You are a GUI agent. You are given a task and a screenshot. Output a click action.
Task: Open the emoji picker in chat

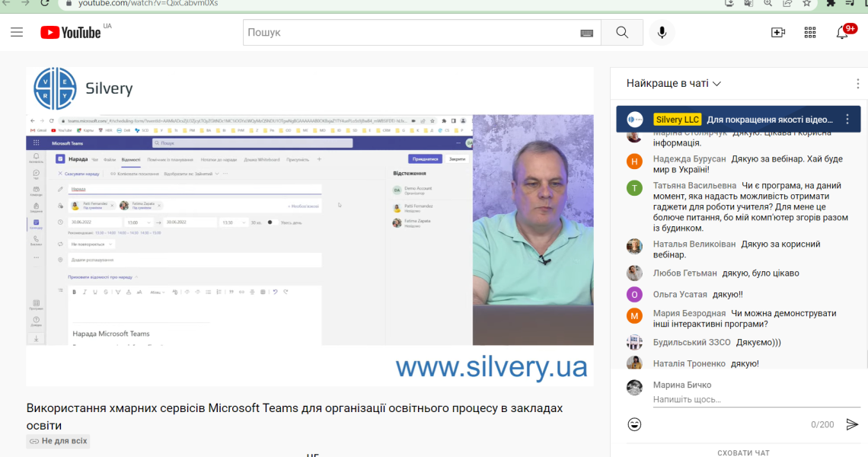coord(634,424)
